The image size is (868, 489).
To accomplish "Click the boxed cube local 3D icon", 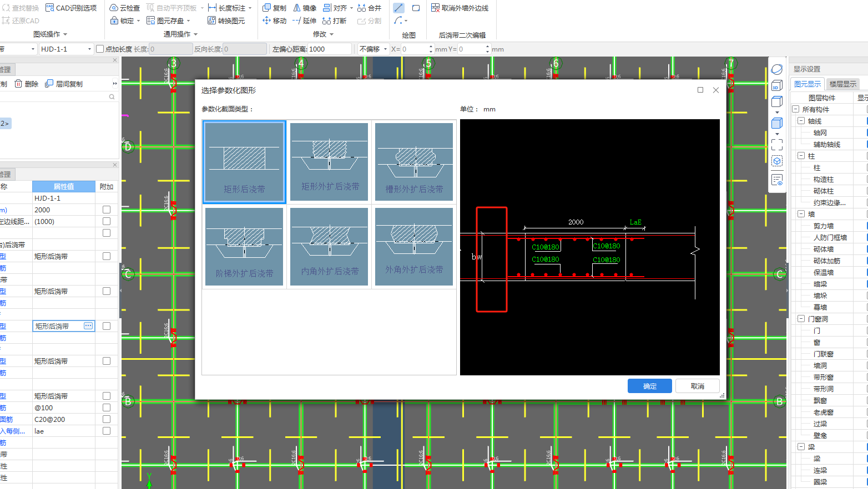I will pos(777,161).
